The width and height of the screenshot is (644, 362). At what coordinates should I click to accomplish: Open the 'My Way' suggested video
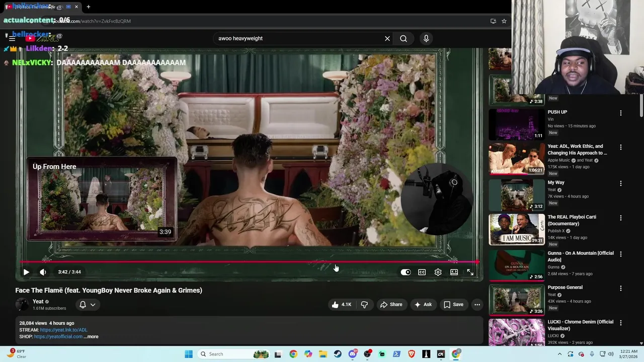tap(517, 195)
